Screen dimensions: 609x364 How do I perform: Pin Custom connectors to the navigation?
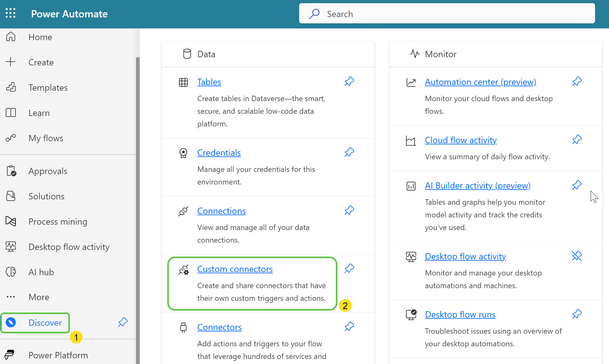349,269
